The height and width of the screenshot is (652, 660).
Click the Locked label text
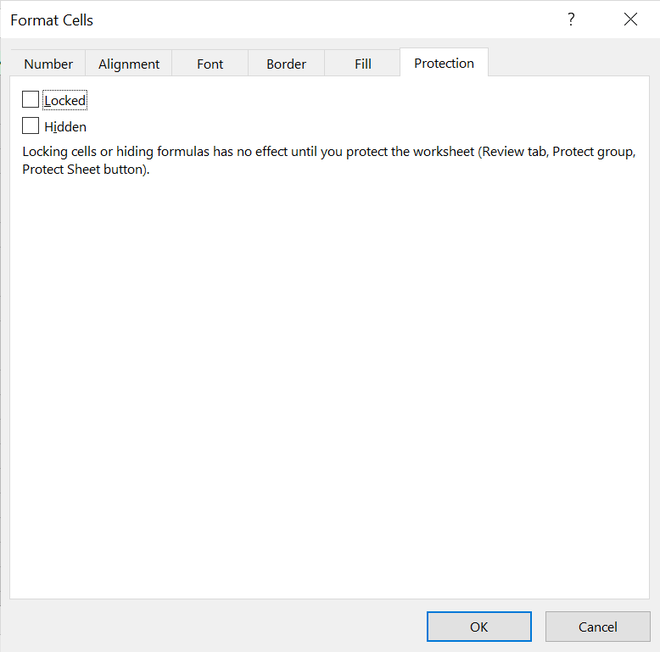point(65,101)
